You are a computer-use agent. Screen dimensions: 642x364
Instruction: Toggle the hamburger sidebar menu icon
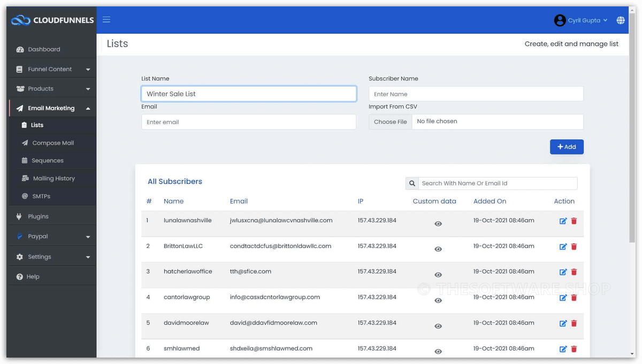point(106,20)
